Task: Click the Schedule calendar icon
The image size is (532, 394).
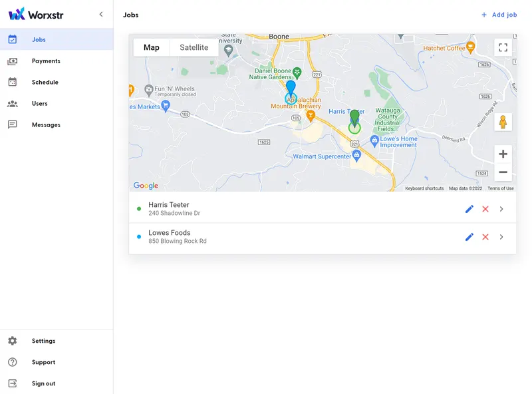Action: pos(13,83)
